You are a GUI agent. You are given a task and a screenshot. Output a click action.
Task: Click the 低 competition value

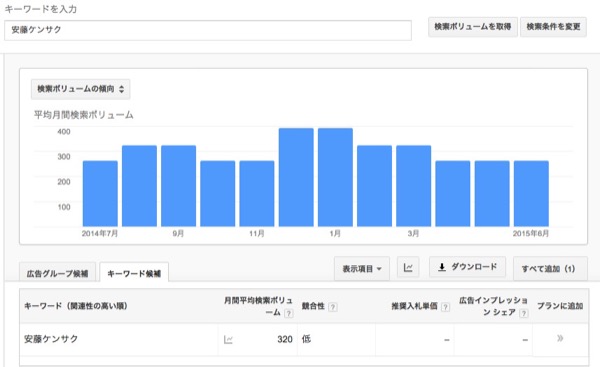click(306, 339)
